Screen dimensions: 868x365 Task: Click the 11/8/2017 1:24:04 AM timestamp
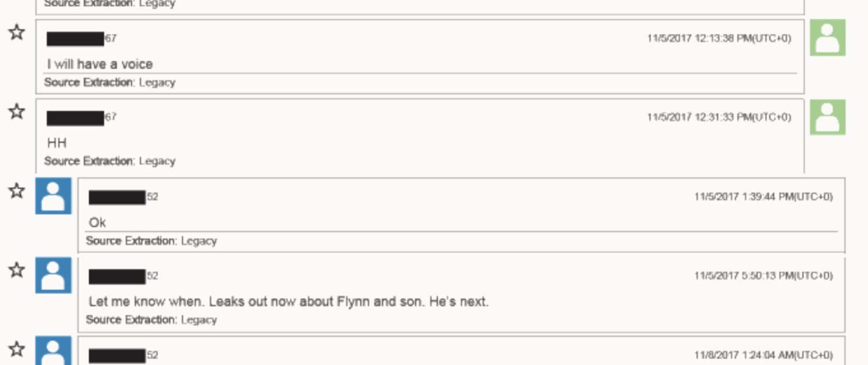(763, 355)
